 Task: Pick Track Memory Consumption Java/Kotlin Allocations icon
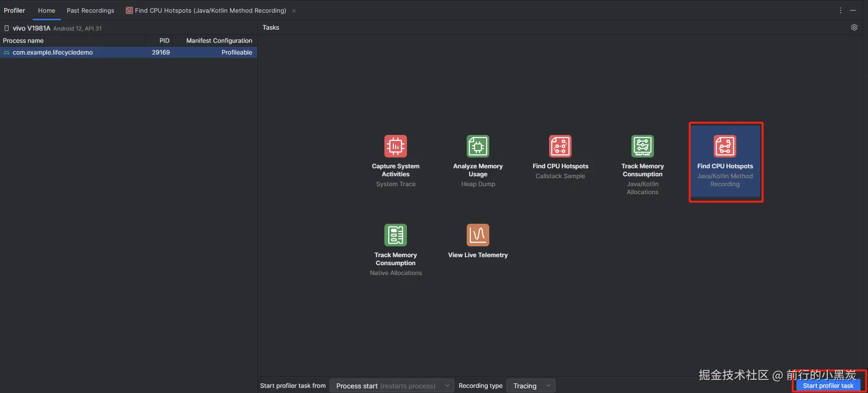coord(643,146)
